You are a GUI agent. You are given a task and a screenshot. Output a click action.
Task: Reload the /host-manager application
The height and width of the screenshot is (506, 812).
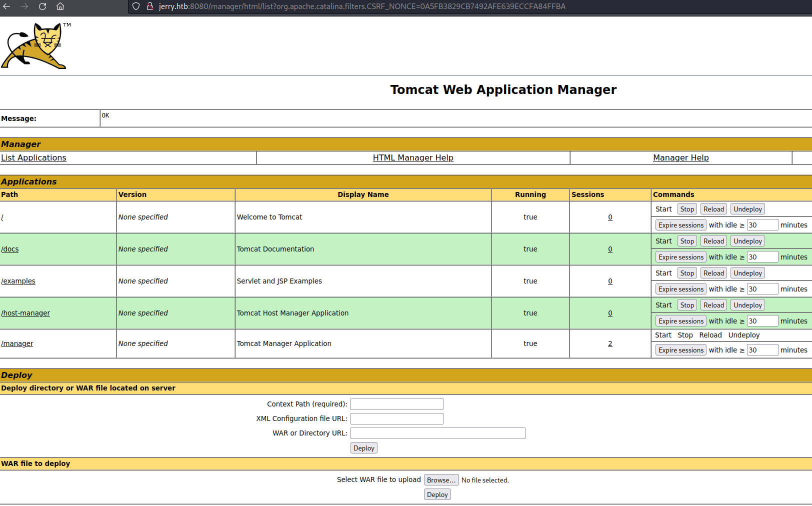point(713,305)
